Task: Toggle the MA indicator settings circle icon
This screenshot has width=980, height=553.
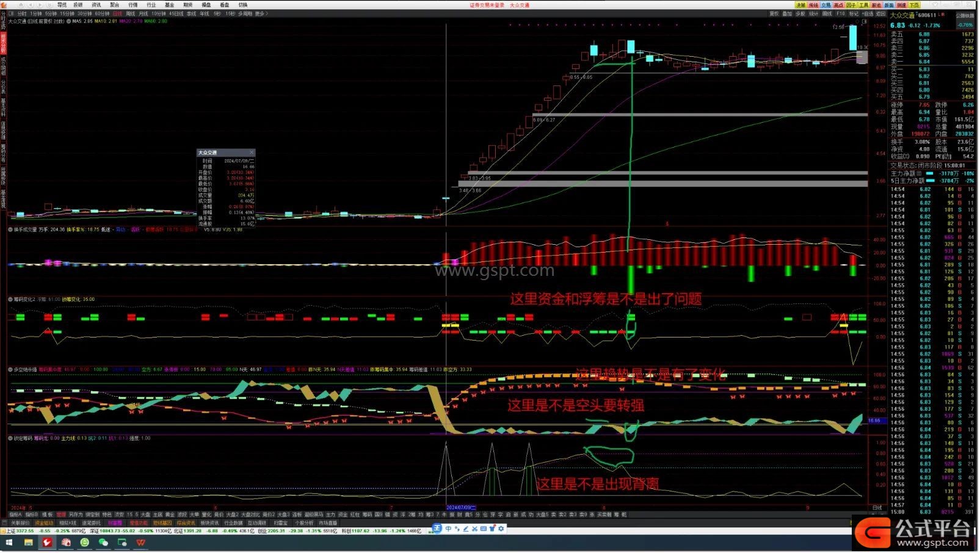Action: [x=68, y=21]
